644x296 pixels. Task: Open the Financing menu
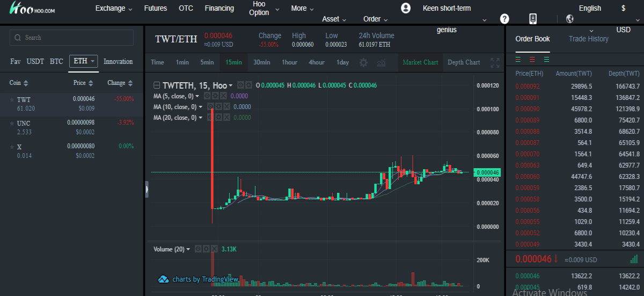coord(219,8)
